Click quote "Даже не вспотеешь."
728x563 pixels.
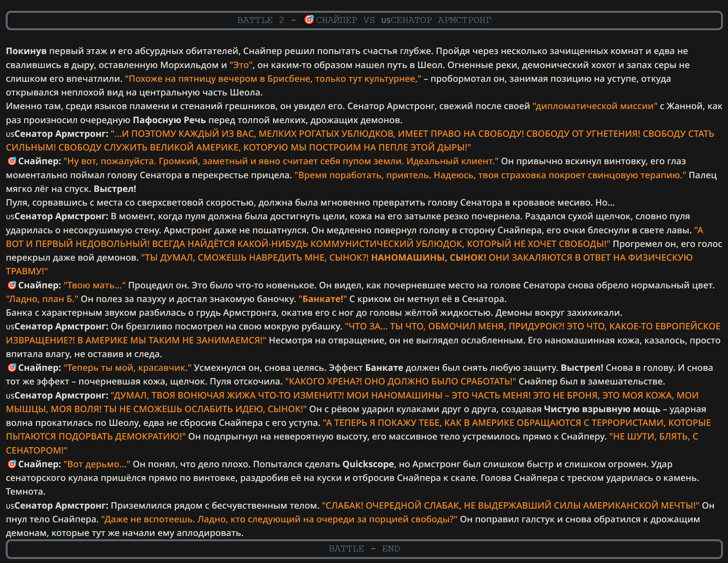click(148, 519)
